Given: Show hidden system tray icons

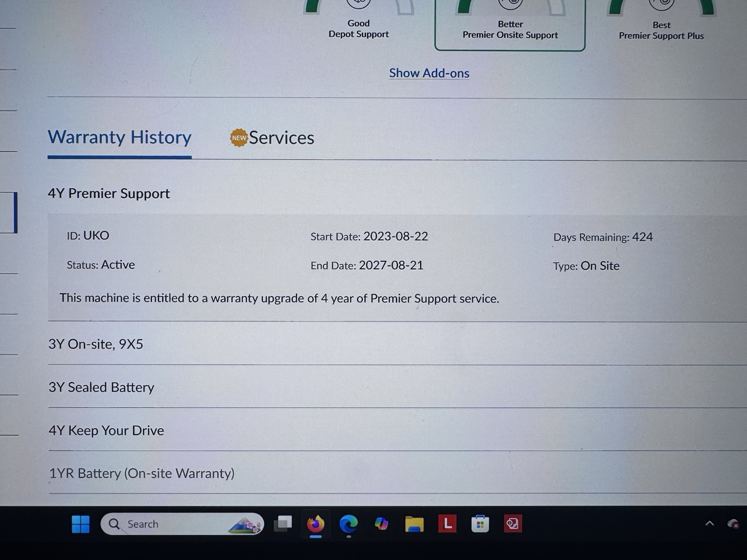Looking at the screenshot, I should pyautogui.click(x=710, y=524).
